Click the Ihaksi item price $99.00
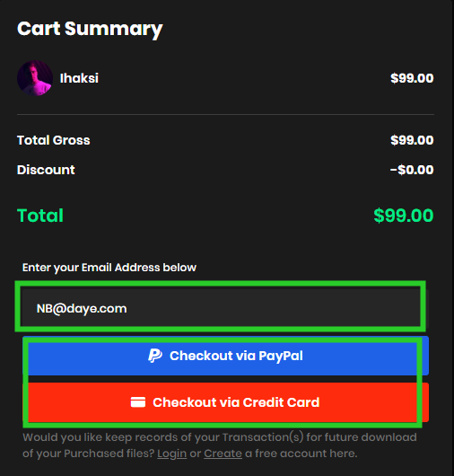This screenshot has width=454, height=476. pos(412,78)
